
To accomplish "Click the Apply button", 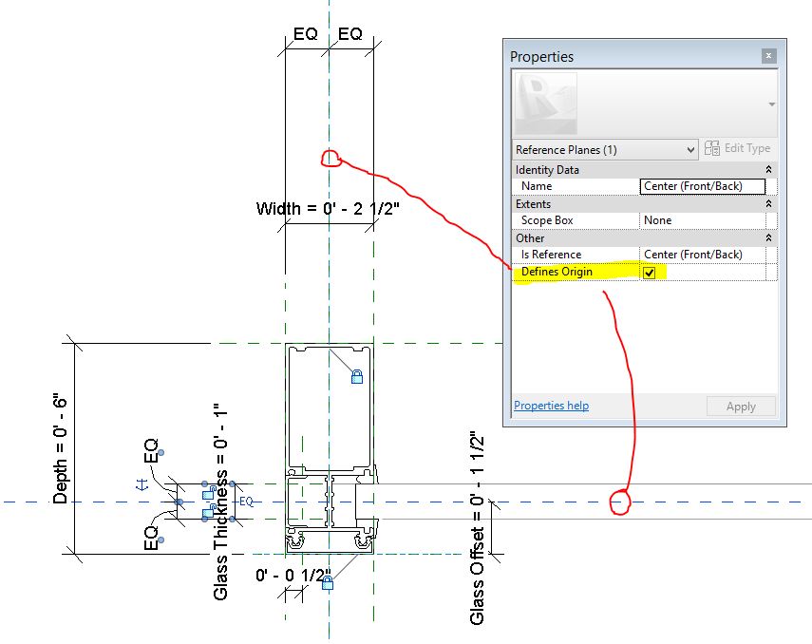I will click(x=741, y=407).
